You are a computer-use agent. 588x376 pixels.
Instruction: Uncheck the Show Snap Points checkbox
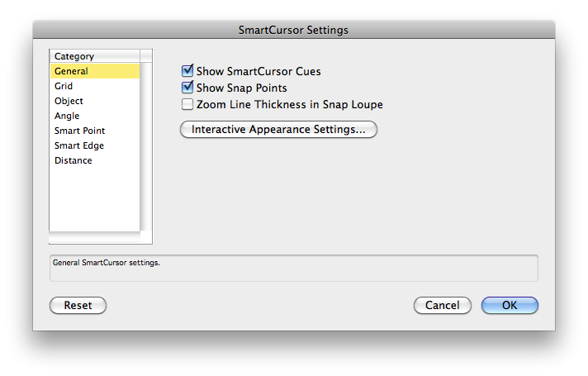pyautogui.click(x=187, y=88)
